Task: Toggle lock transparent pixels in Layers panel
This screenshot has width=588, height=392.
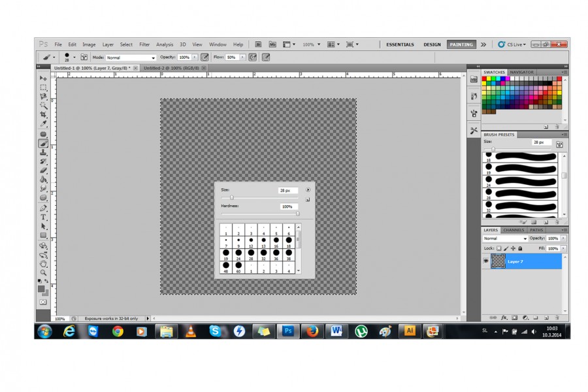Action: point(498,248)
